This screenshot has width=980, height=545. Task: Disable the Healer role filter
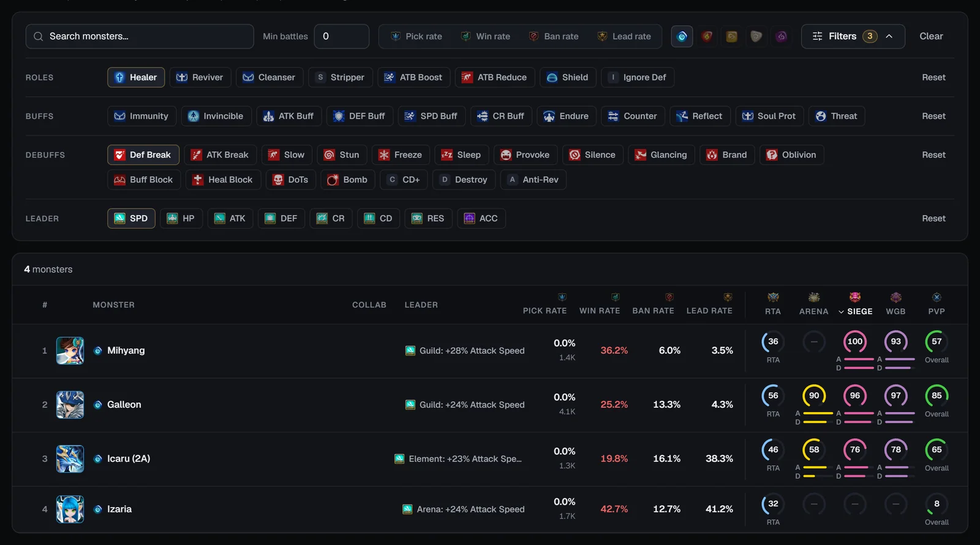tap(136, 77)
